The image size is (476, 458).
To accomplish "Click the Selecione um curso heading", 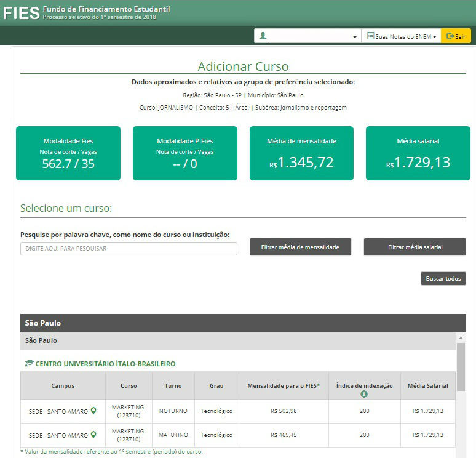I will tap(66, 208).
